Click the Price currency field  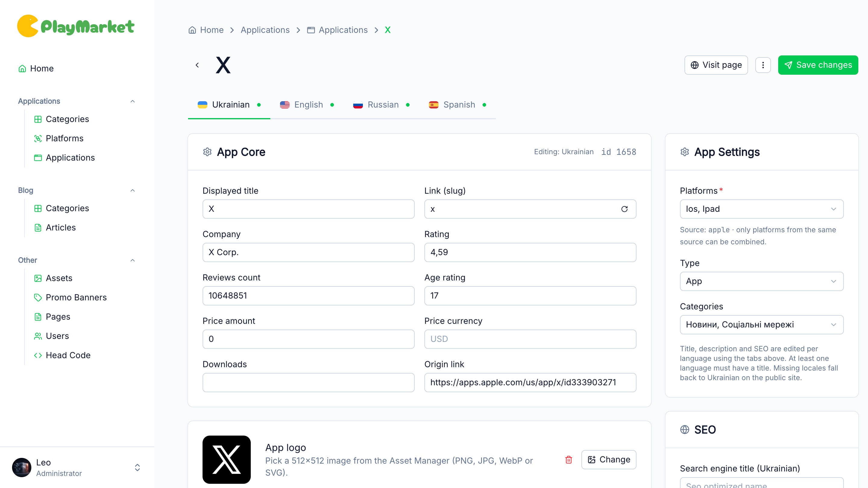coord(530,339)
